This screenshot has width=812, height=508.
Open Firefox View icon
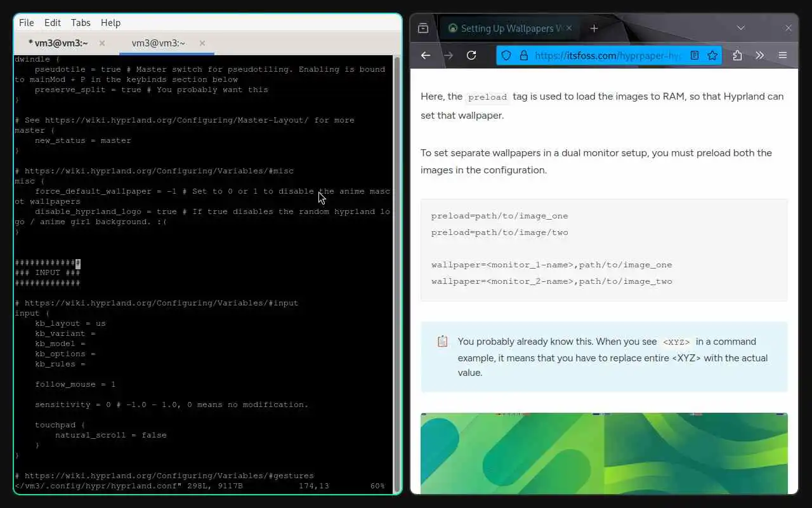[x=423, y=28]
